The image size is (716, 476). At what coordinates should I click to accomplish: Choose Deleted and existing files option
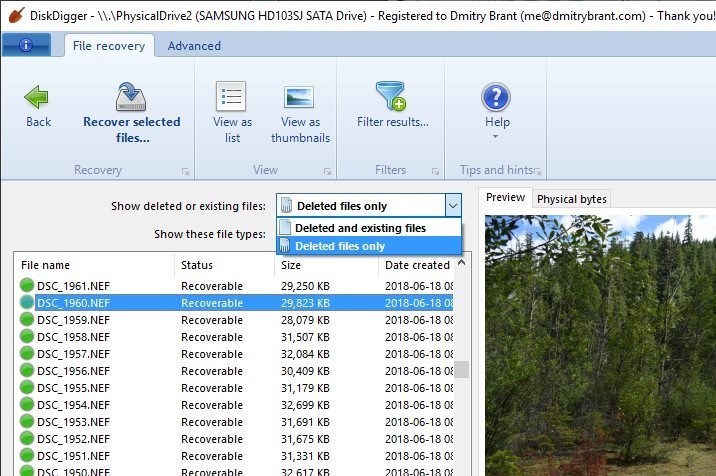pyautogui.click(x=369, y=227)
